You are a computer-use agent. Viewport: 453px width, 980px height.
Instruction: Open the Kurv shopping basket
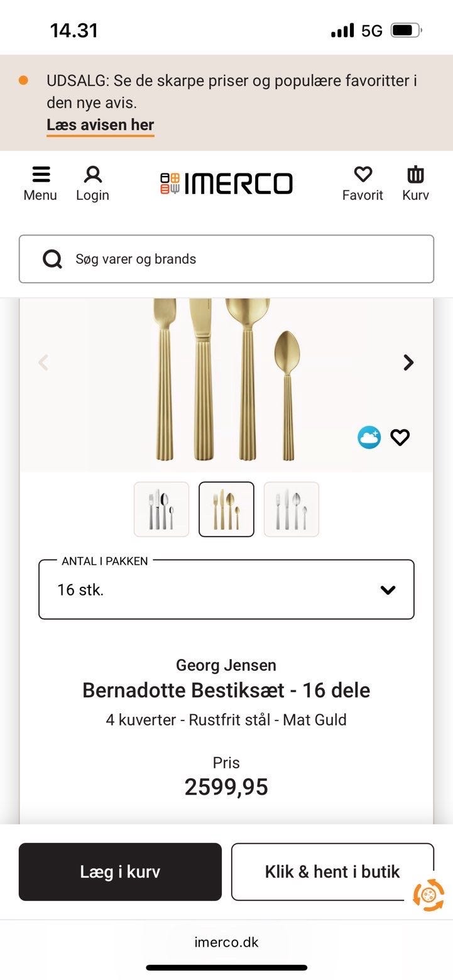[x=415, y=175]
